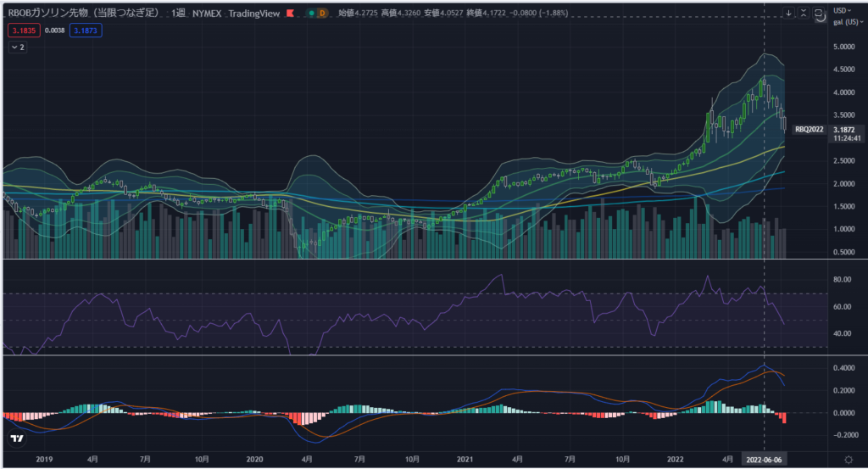Image resolution: width=868 pixels, height=469 pixels.
Task: Click the 2022-06-06 date marker on time axis
Action: click(765, 458)
